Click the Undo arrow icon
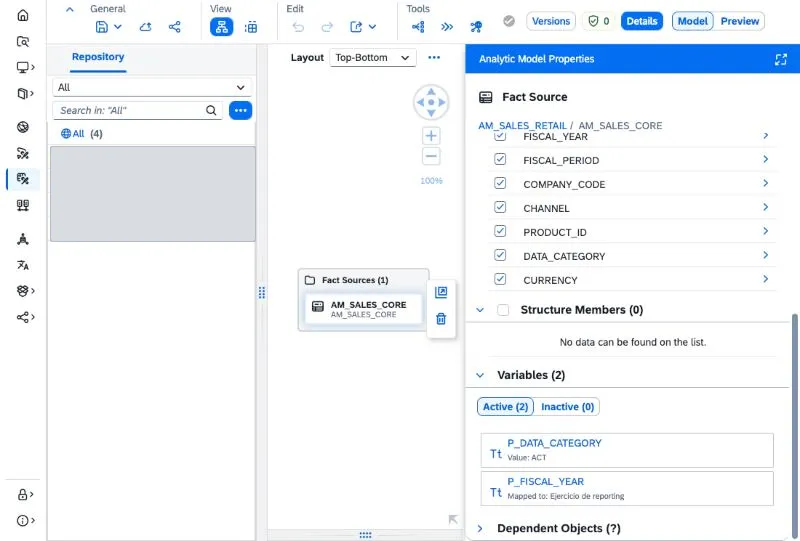 pyautogui.click(x=298, y=27)
